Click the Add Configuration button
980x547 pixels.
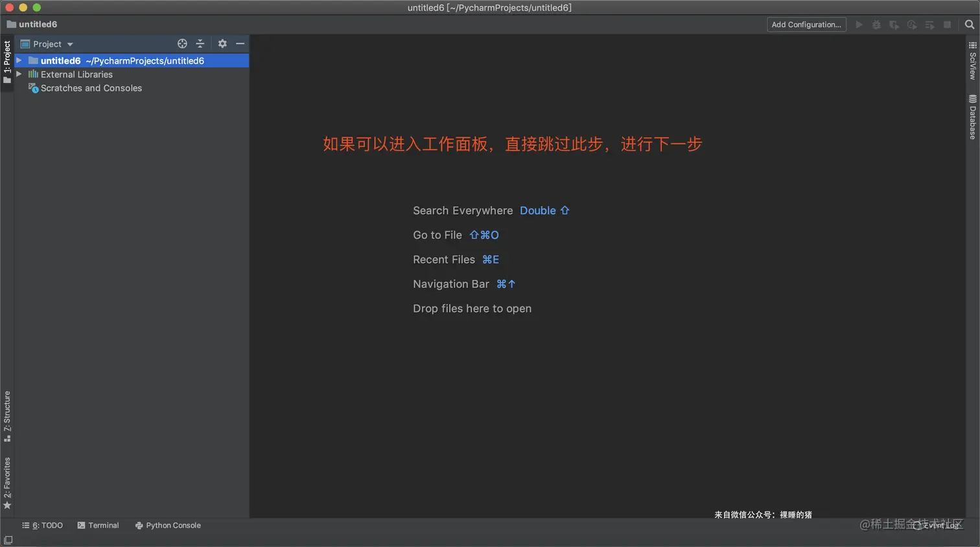(x=806, y=24)
